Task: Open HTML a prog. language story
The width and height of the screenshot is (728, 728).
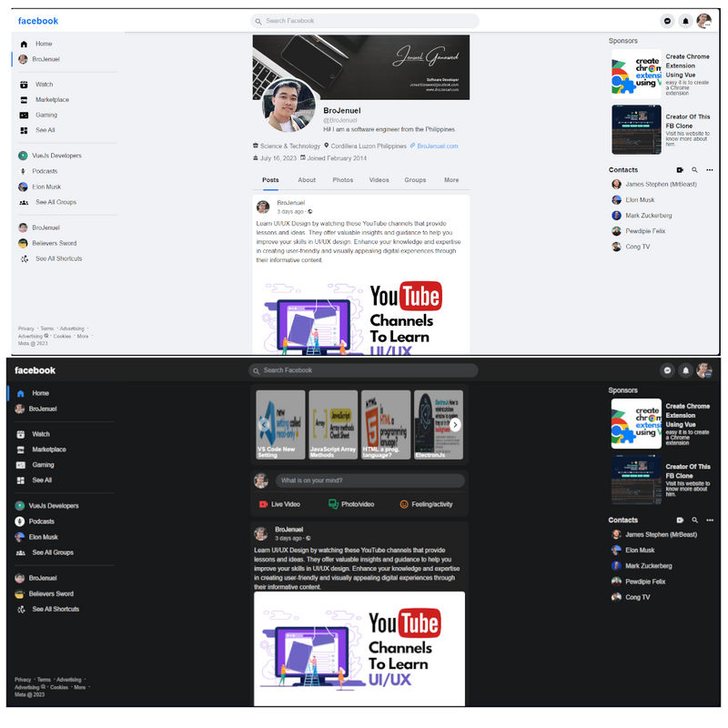Action: click(x=386, y=425)
